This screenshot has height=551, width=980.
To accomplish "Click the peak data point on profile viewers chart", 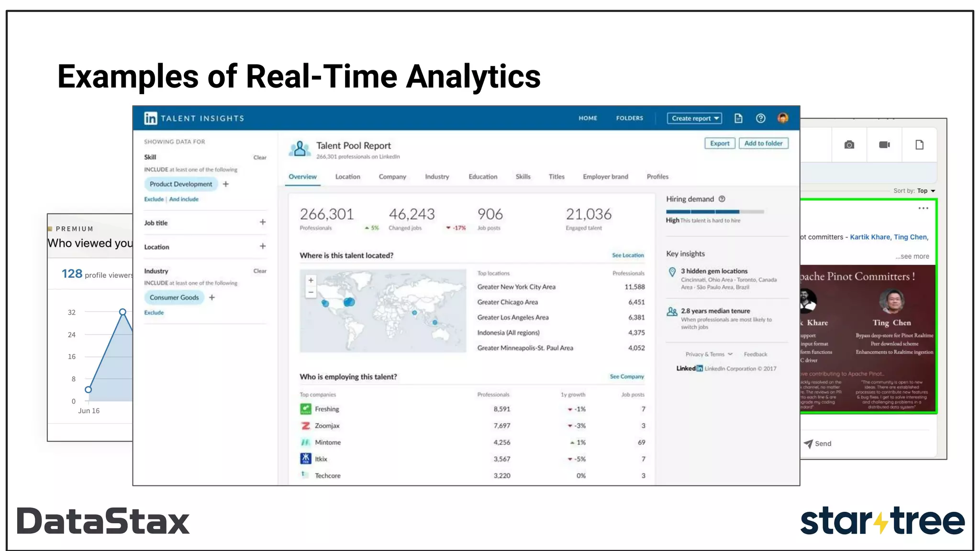I will click(x=122, y=312).
